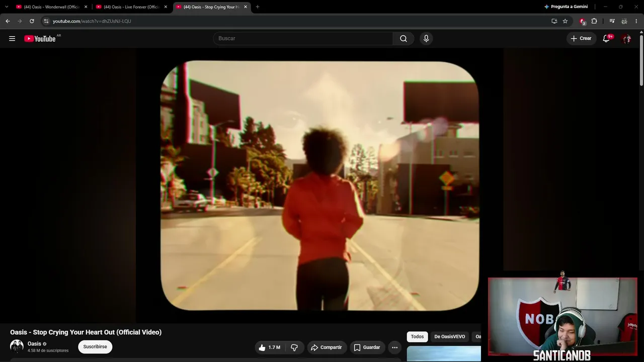Viewport: 644px width, 362px height.
Task: Open the media control playlist icon
Action: [612, 21]
